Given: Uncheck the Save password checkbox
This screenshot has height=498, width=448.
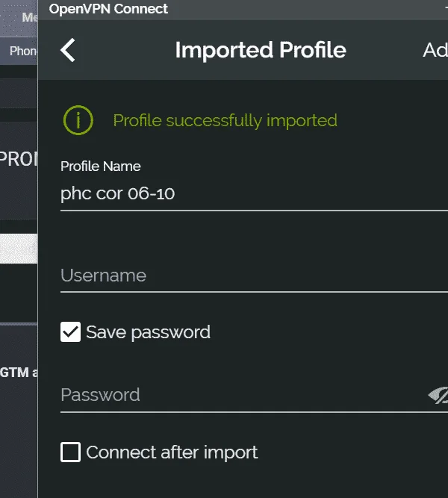Looking at the screenshot, I should [70, 332].
